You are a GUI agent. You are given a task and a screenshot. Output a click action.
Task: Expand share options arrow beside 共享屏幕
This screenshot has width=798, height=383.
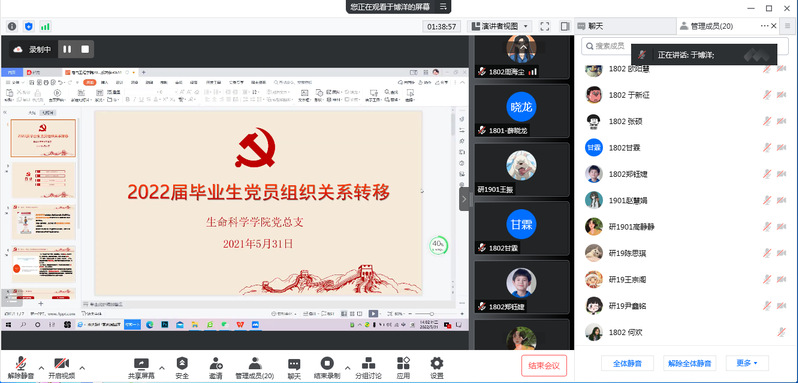pos(162,368)
